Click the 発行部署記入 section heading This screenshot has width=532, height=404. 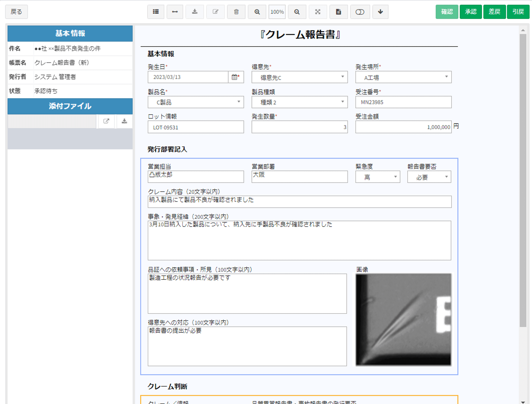167,150
